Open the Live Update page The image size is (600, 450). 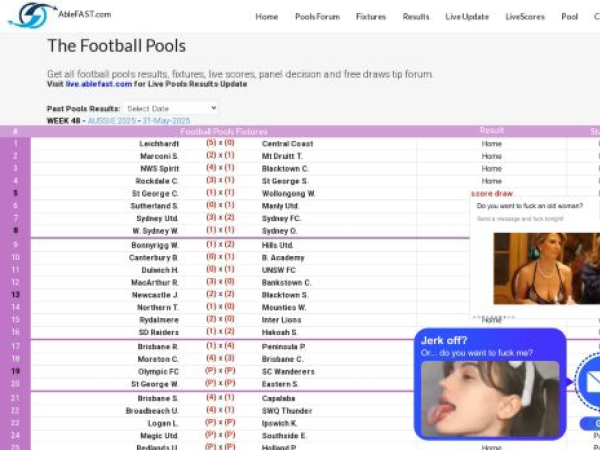[467, 17]
